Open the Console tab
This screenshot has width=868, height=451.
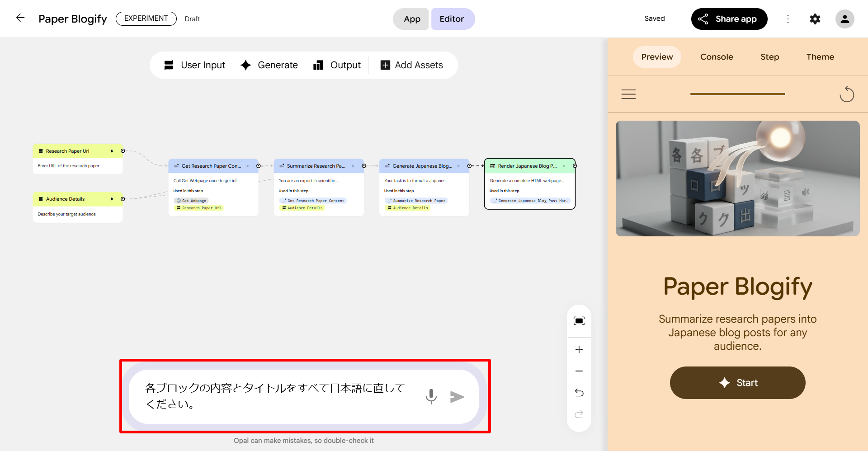tap(716, 57)
